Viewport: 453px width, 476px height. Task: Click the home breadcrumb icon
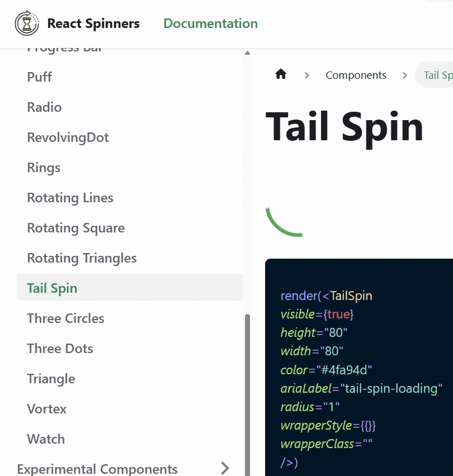281,74
